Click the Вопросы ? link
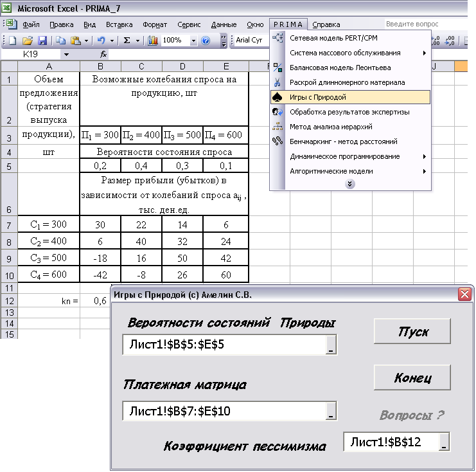The image size is (476, 472). coord(412,415)
